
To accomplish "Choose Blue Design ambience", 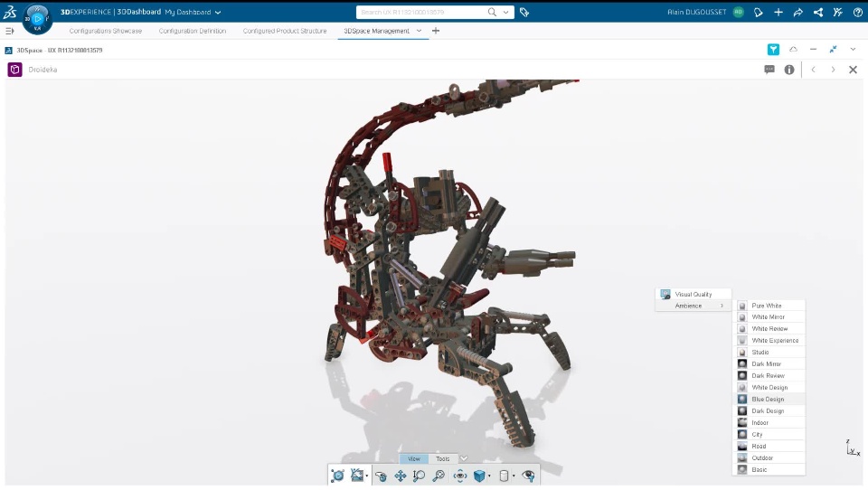I will [x=769, y=400].
